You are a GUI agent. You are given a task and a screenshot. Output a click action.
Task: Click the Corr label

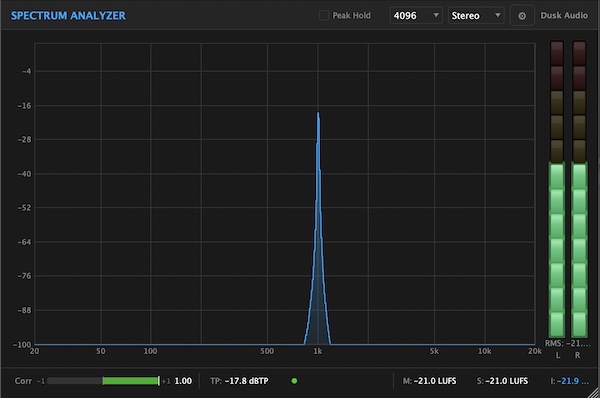tap(23, 381)
